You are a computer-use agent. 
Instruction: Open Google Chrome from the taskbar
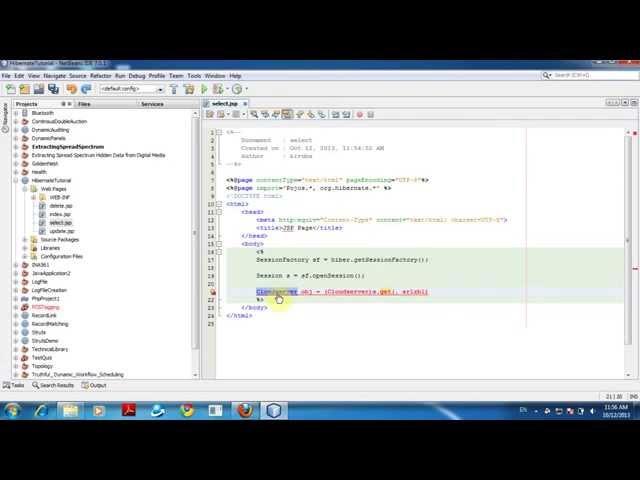pyautogui.click(x=187, y=411)
